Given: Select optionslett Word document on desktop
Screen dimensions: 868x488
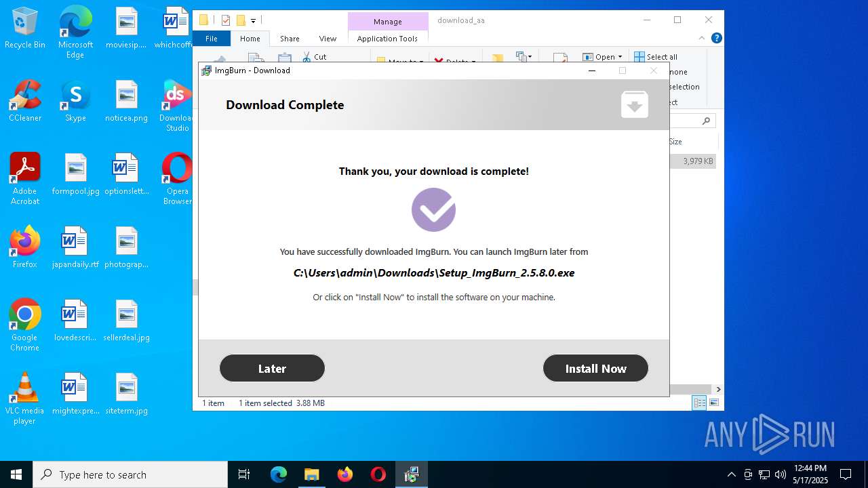Looking at the screenshot, I should coord(126,175).
